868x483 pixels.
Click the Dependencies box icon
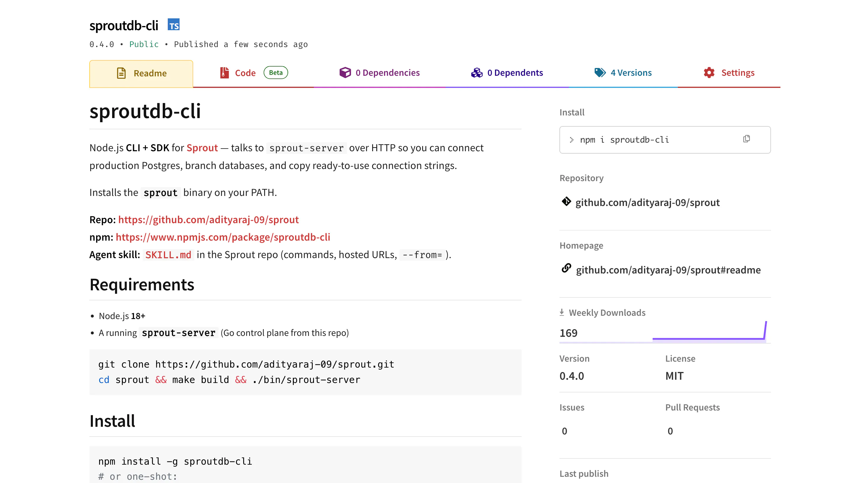click(345, 73)
